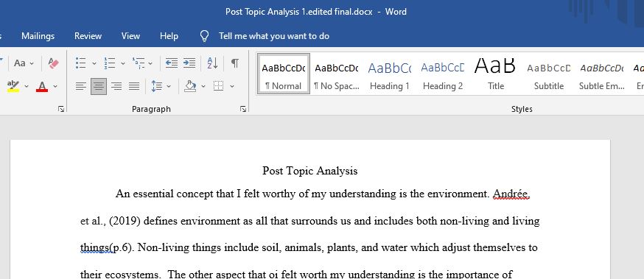
Task: Click the Bullets list icon
Action: coord(81,63)
